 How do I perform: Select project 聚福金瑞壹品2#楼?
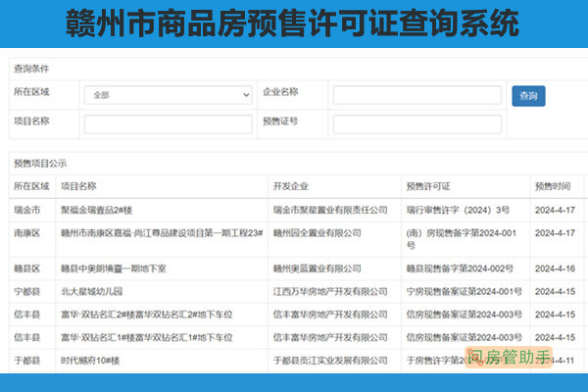point(97,210)
